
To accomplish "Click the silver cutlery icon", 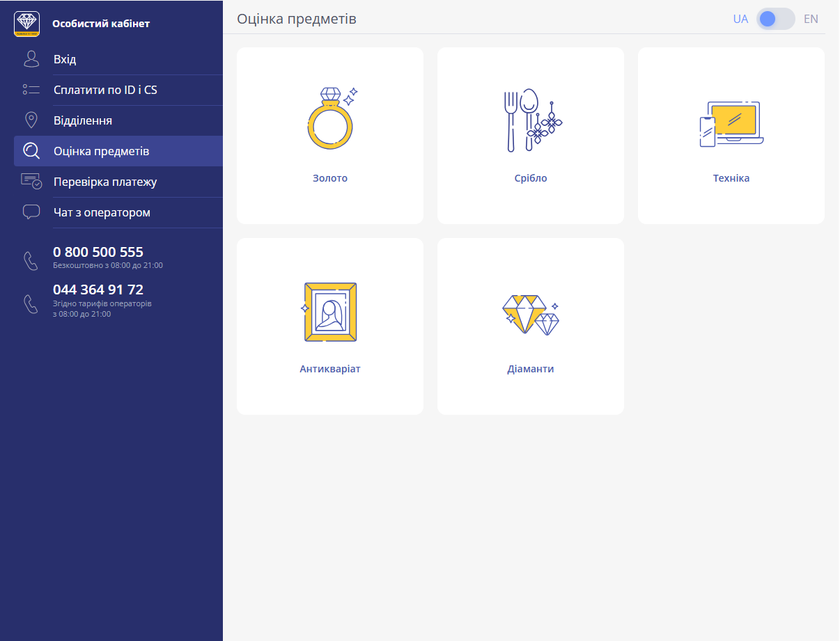I will (531, 120).
